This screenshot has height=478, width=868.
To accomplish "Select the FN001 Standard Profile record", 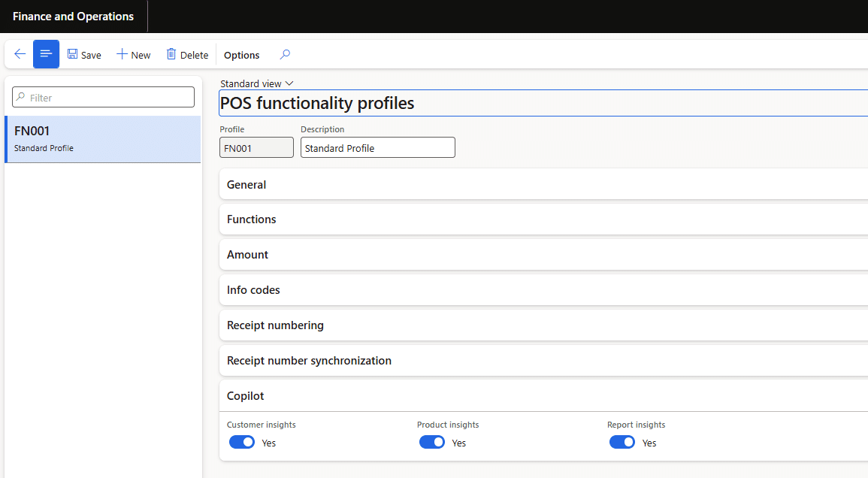I will pyautogui.click(x=103, y=139).
